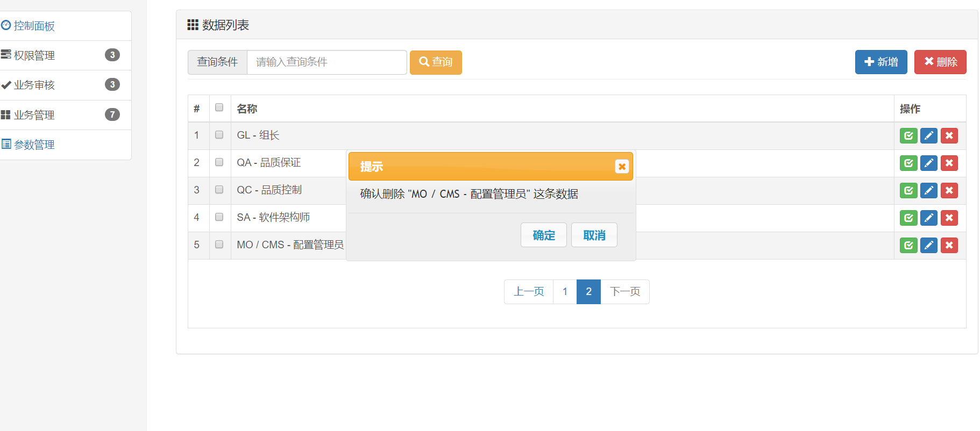The height and width of the screenshot is (431, 980).
Task: Click green approve icon for QC - 品质控制
Action: pos(908,190)
